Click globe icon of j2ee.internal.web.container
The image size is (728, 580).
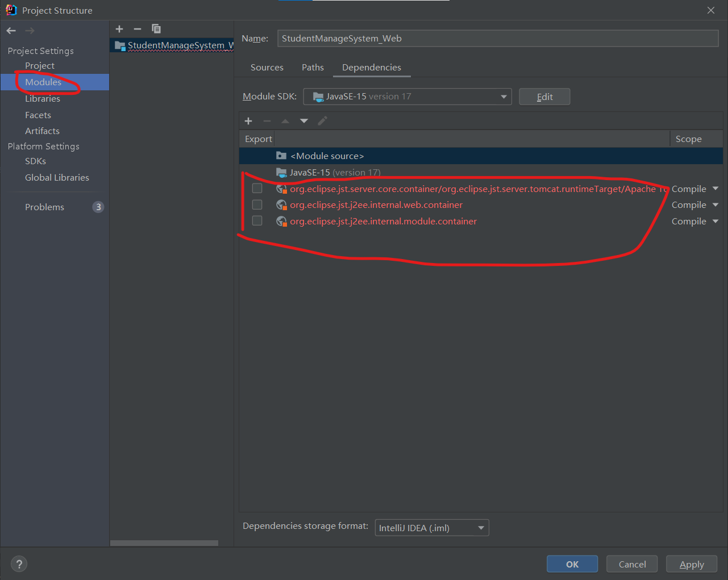(x=281, y=205)
